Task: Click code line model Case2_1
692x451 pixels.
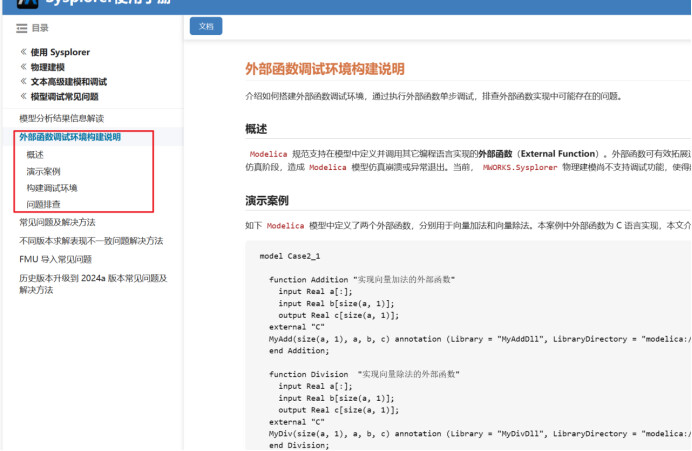Action: click(290, 256)
